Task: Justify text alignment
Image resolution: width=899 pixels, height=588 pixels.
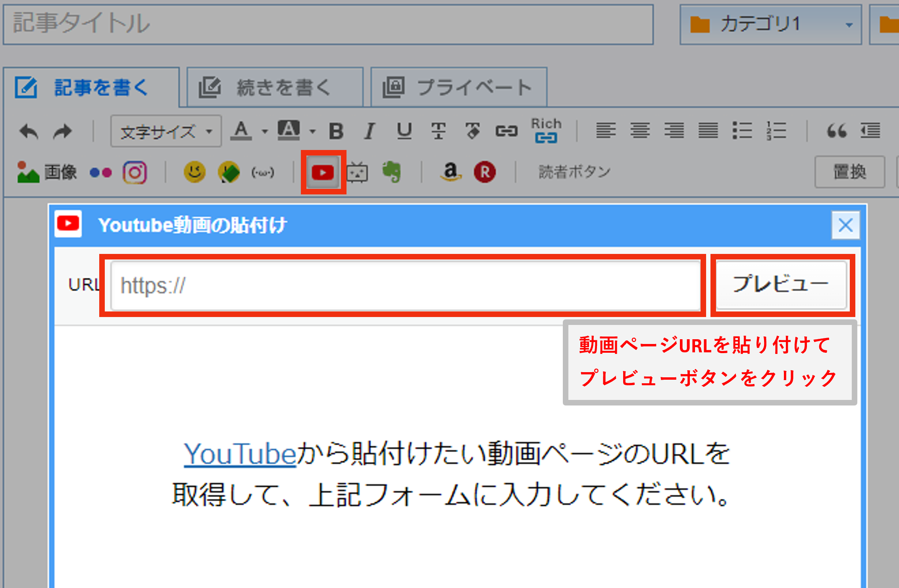Action: 708,131
